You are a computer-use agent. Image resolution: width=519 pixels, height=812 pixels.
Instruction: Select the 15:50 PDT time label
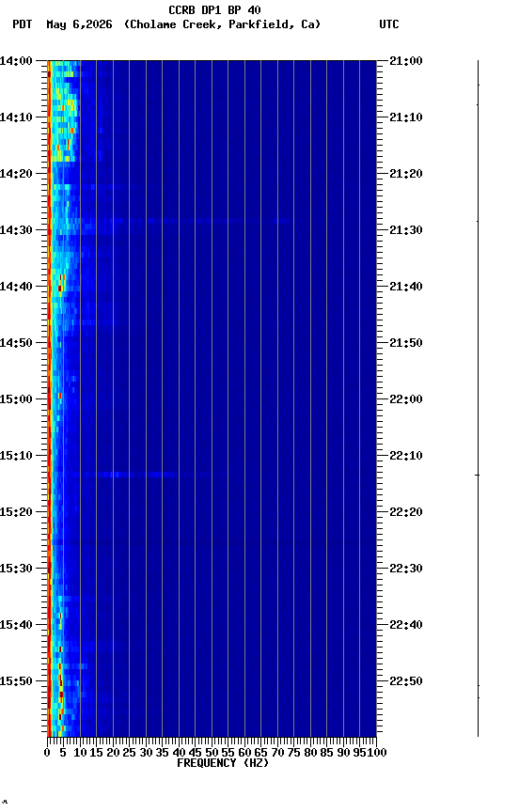[x=16, y=681]
